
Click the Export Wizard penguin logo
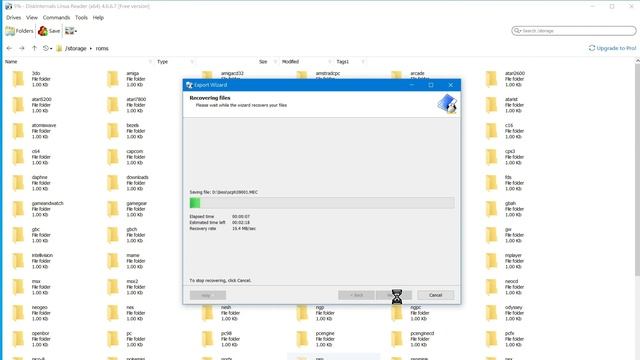coord(447,104)
